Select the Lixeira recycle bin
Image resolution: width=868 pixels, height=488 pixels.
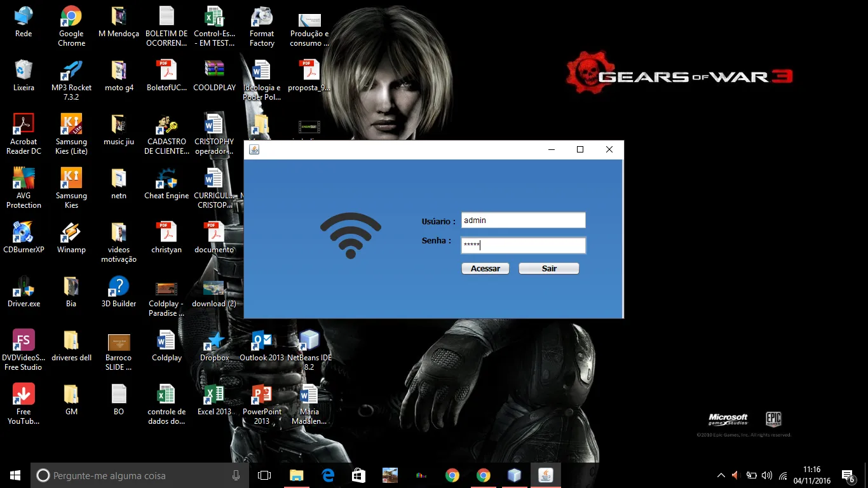(x=24, y=75)
